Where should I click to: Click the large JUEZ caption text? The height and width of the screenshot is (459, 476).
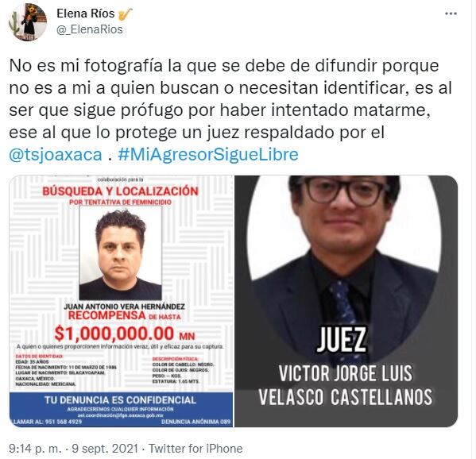point(342,340)
